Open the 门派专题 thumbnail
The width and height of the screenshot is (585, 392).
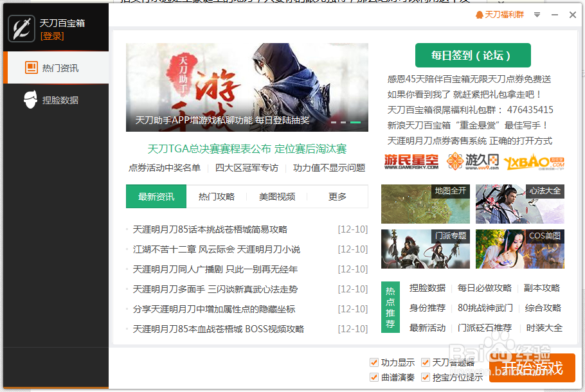426,249
